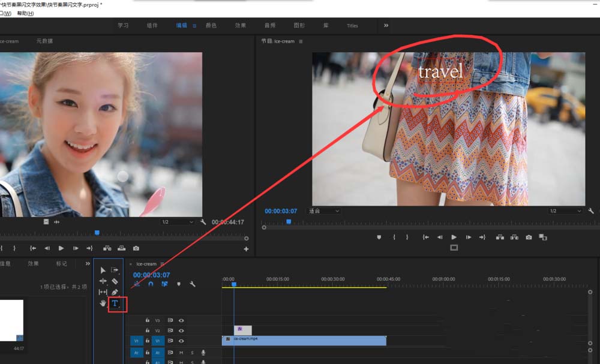Step forward one frame in Source monitor
600x364 pixels.
[x=76, y=248]
